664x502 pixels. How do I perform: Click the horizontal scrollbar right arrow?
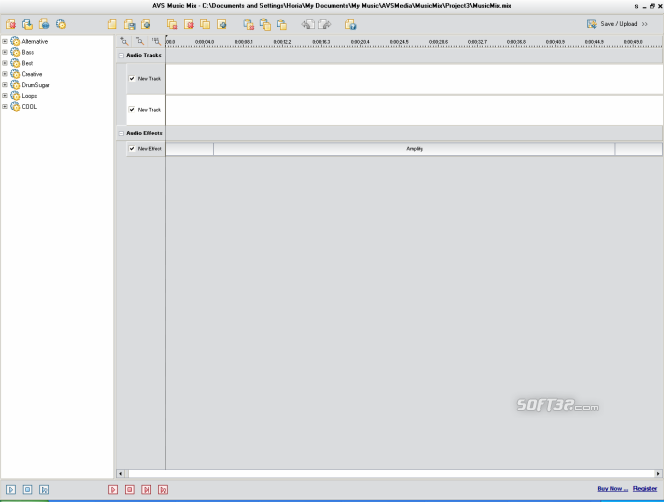coord(658,474)
